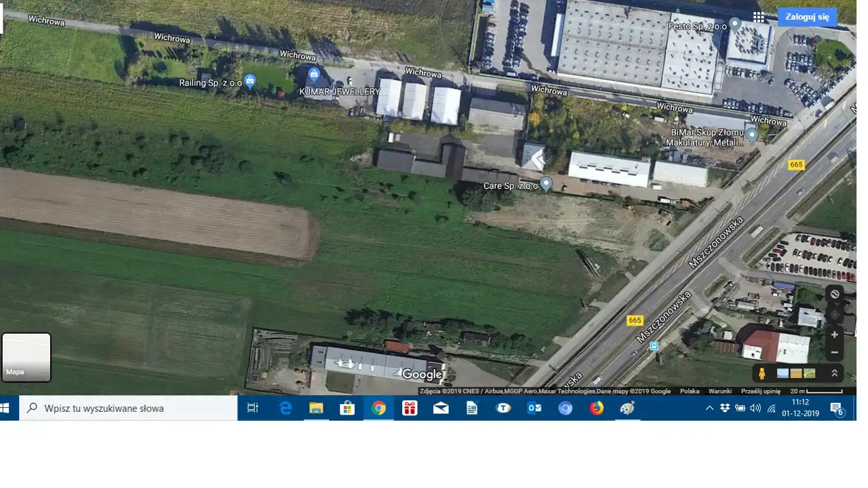Open the Google apps grid
Screen dimensions: 868x488
(x=758, y=17)
